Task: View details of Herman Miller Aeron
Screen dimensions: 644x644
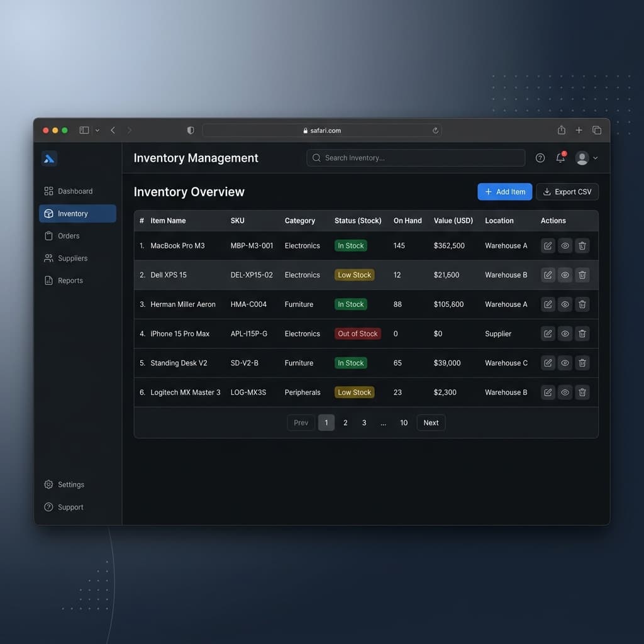Action: 565,304
